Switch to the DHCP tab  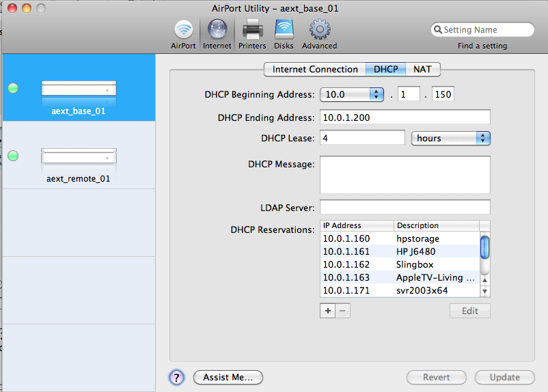(386, 69)
